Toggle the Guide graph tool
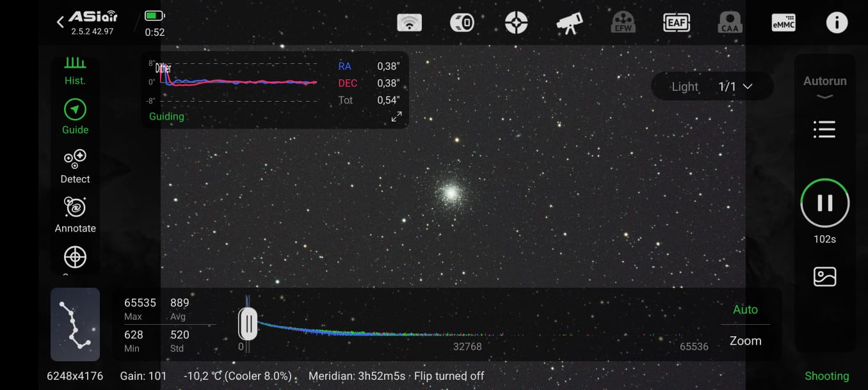This screenshot has width=868, height=390. point(75,117)
